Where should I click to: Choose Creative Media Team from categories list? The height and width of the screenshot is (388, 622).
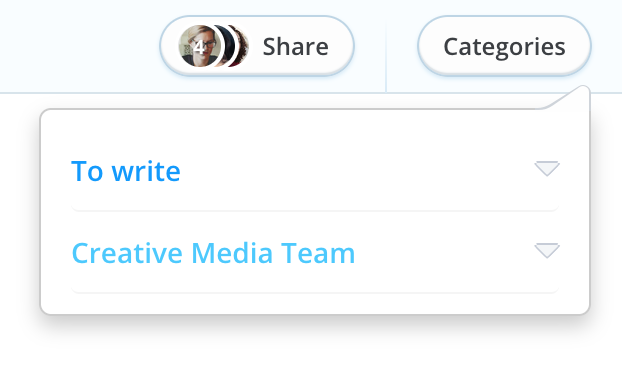(213, 253)
